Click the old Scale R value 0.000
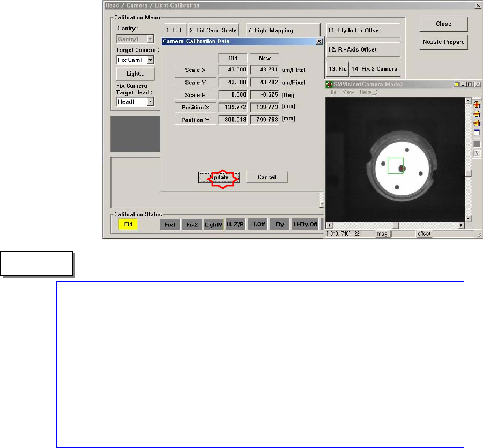 (x=233, y=94)
